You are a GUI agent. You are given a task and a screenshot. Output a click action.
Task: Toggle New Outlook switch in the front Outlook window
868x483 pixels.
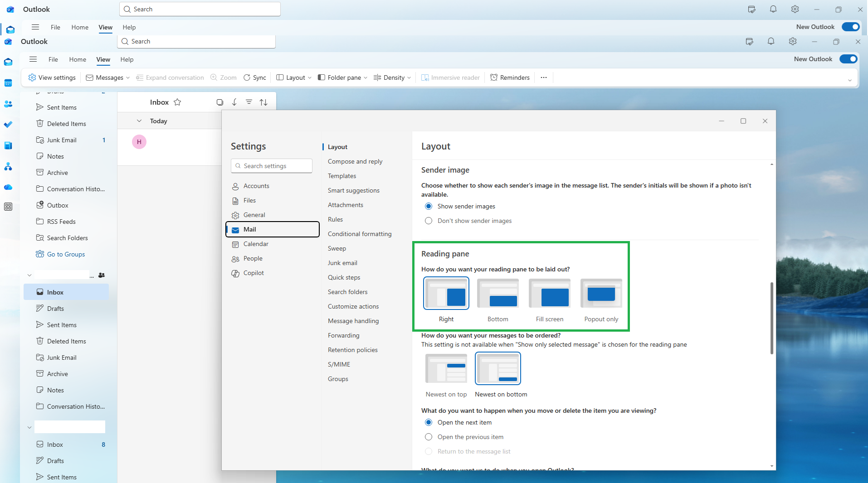pyautogui.click(x=848, y=59)
